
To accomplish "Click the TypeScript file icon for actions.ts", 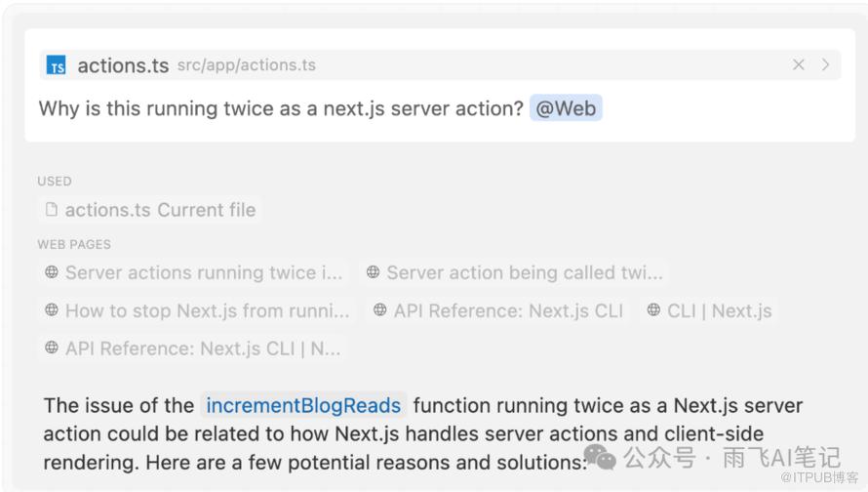I will (x=56, y=64).
